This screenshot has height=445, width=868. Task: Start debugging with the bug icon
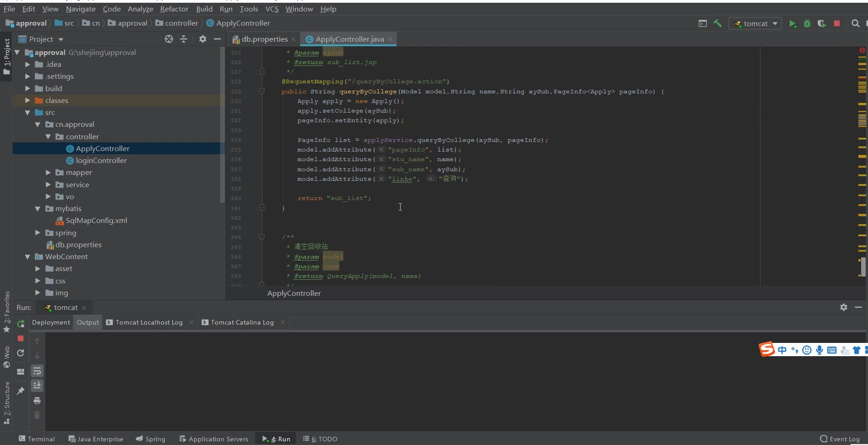pos(807,23)
